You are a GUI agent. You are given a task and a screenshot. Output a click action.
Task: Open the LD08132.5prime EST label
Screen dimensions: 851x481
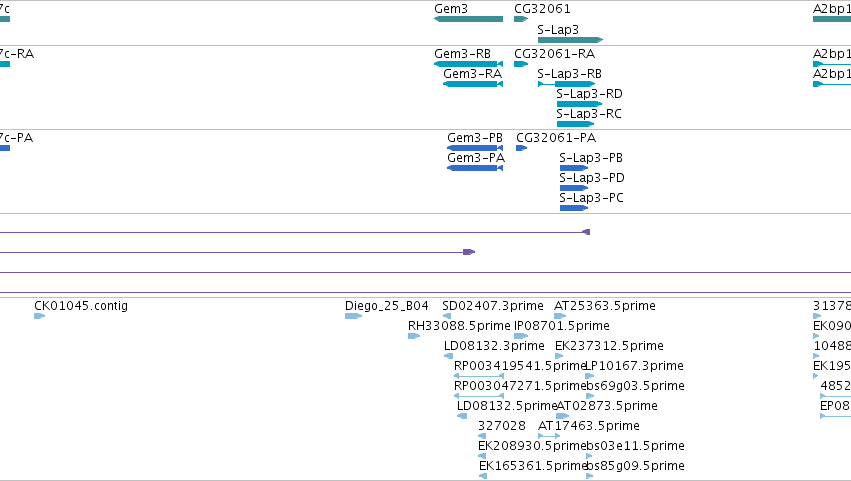[507, 406]
